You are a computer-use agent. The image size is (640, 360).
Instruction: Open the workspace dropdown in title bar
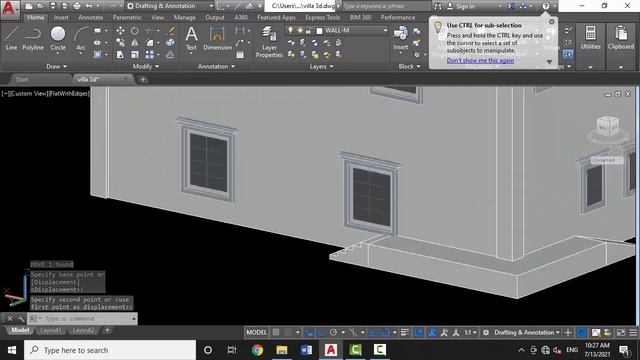tap(211, 6)
